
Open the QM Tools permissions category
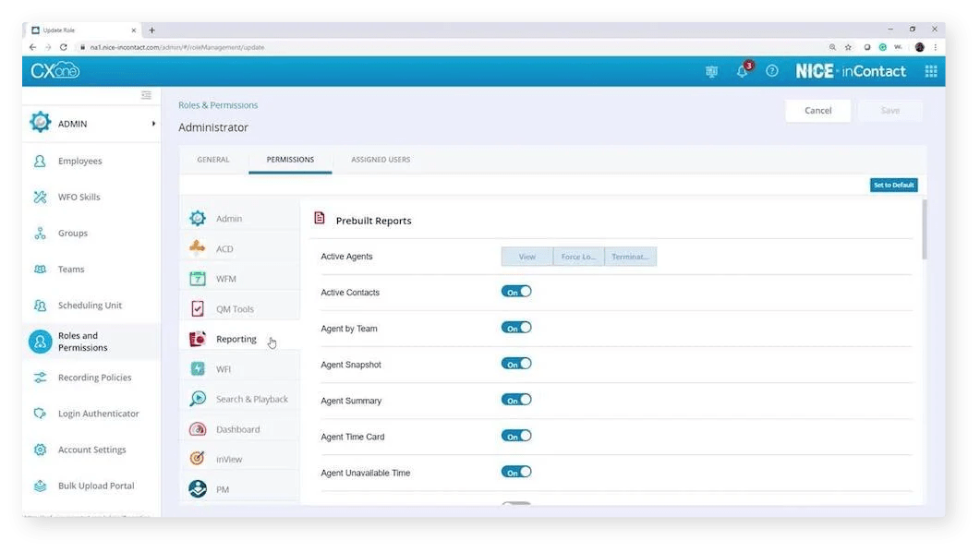pyautogui.click(x=235, y=309)
